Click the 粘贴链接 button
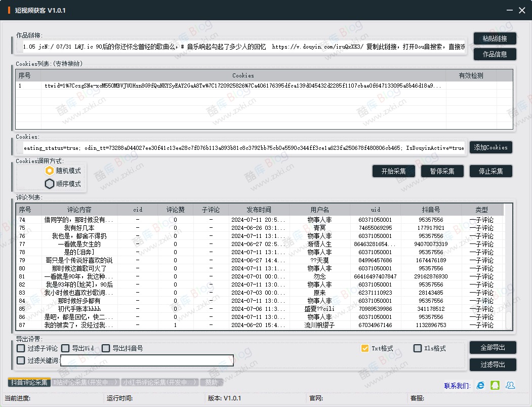Image resolution: width=532 pixels, height=407 pixels. point(495,38)
